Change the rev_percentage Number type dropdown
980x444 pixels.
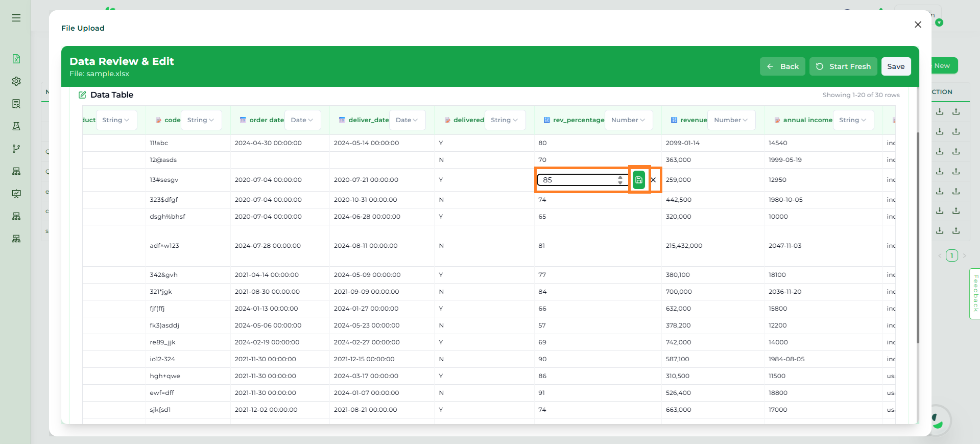[628, 120]
